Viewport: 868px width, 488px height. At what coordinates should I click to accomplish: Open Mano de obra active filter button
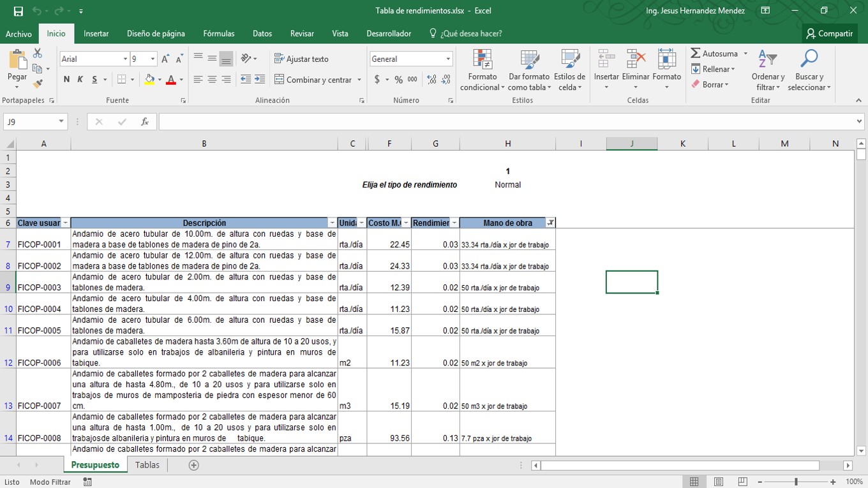click(x=550, y=223)
